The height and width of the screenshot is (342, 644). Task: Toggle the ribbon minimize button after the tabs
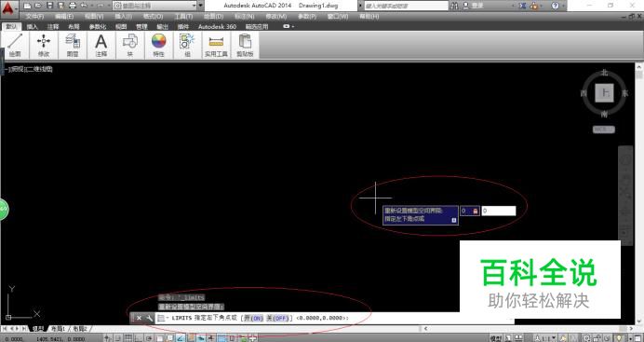pos(287,26)
